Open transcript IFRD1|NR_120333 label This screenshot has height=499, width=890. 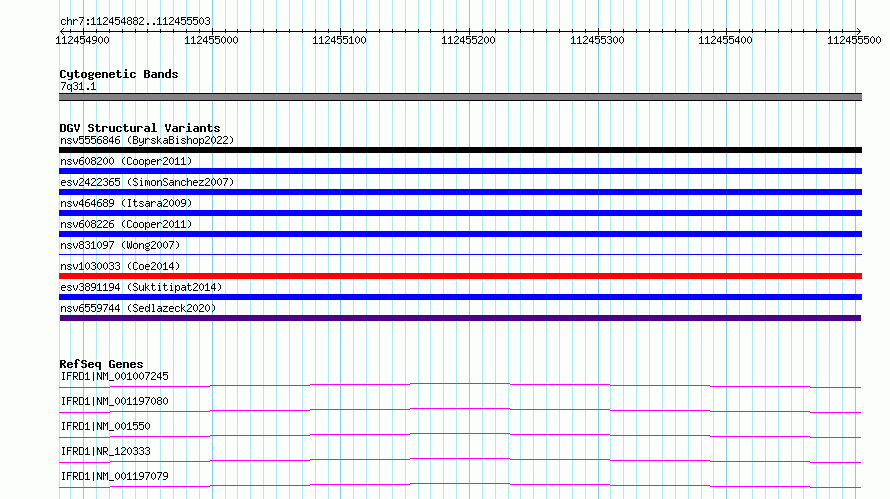105,451
